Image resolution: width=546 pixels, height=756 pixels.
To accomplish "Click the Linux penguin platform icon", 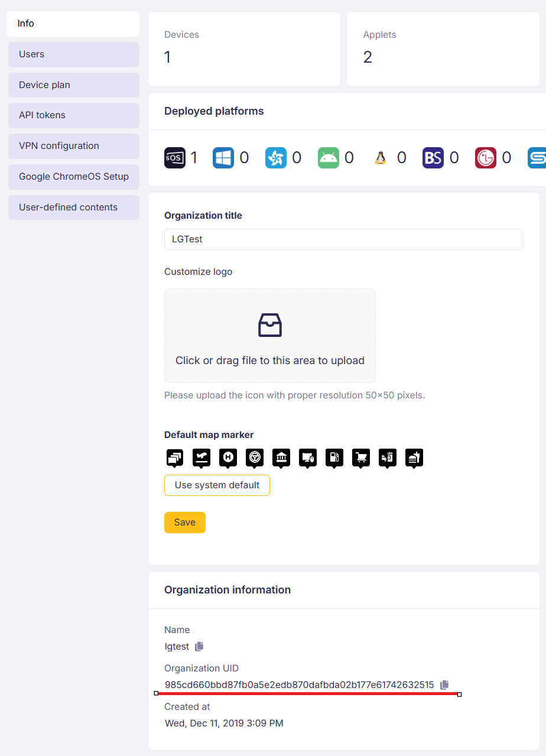I will coord(381,158).
